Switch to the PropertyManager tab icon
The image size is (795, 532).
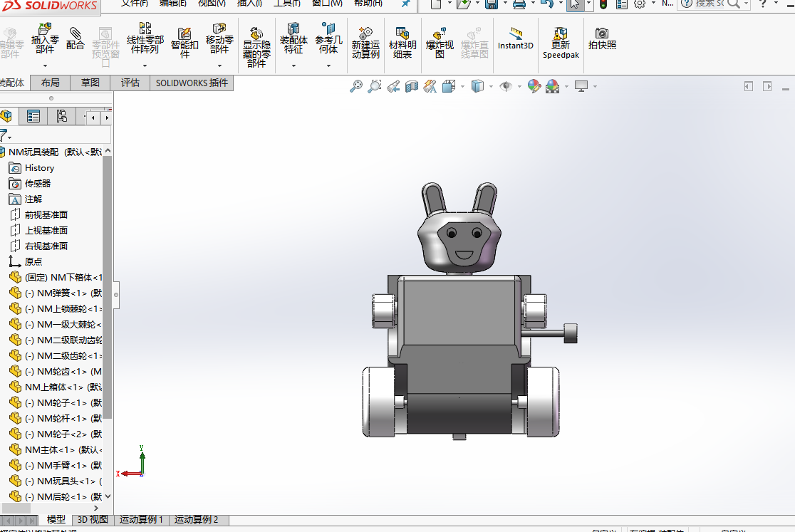click(x=33, y=117)
